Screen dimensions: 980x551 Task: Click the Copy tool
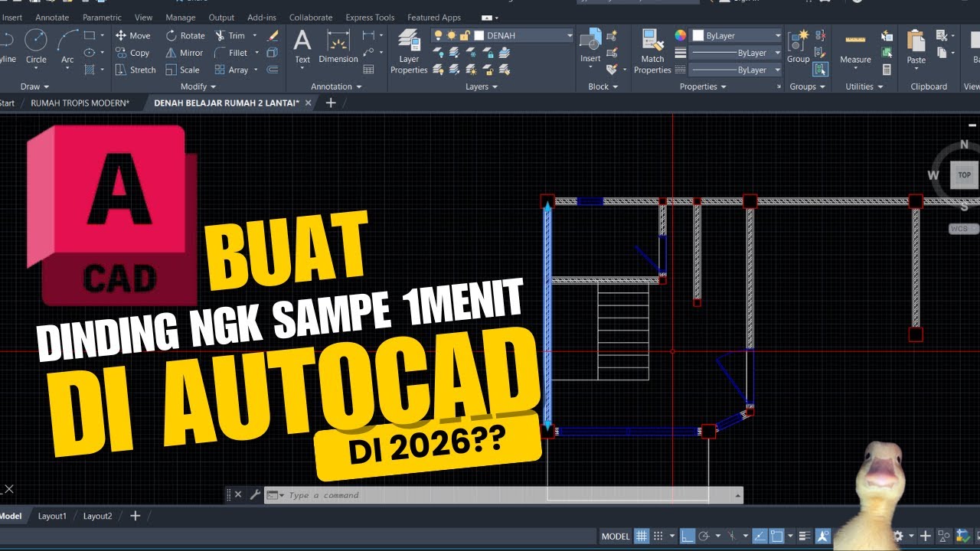133,53
